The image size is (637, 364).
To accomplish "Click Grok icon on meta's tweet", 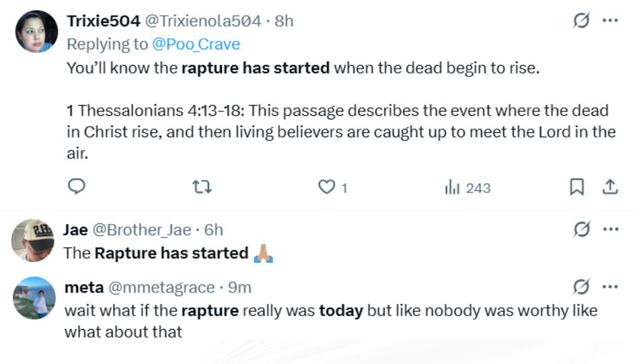I will (582, 287).
